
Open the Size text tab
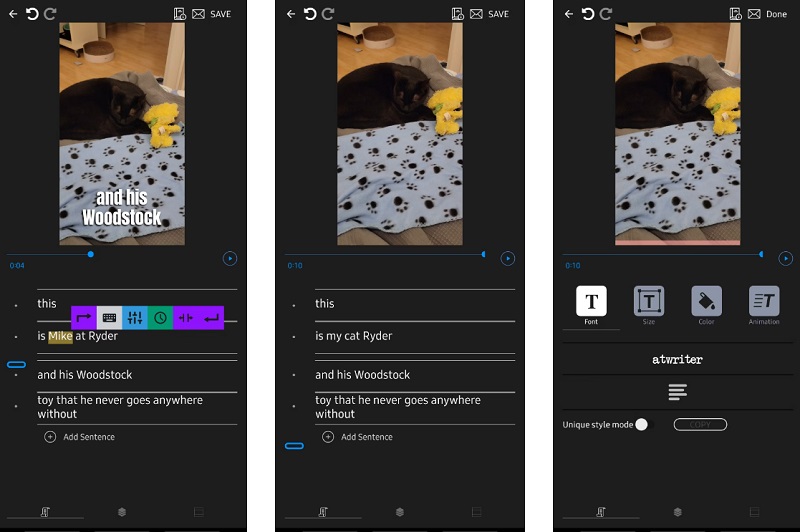tap(649, 302)
